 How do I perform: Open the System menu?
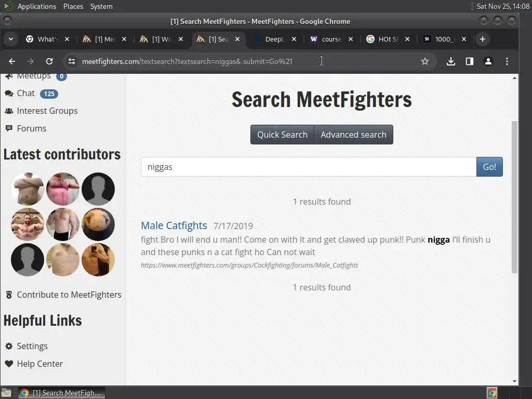coord(101,6)
